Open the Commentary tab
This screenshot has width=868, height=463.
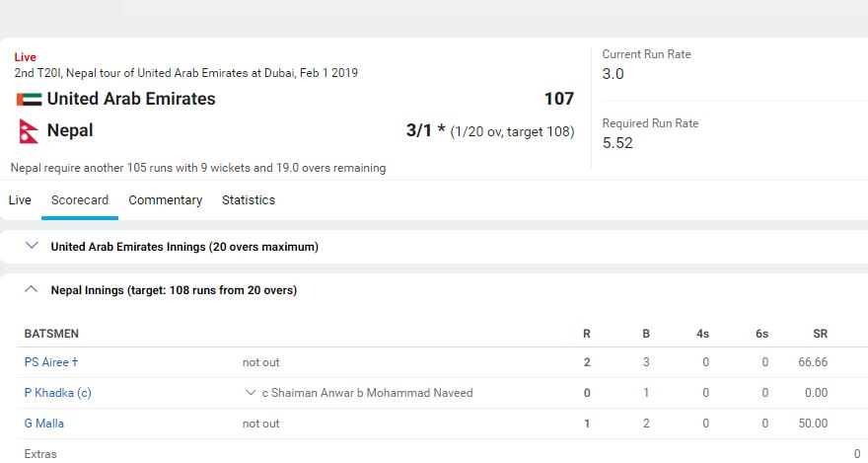(x=165, y=200)
